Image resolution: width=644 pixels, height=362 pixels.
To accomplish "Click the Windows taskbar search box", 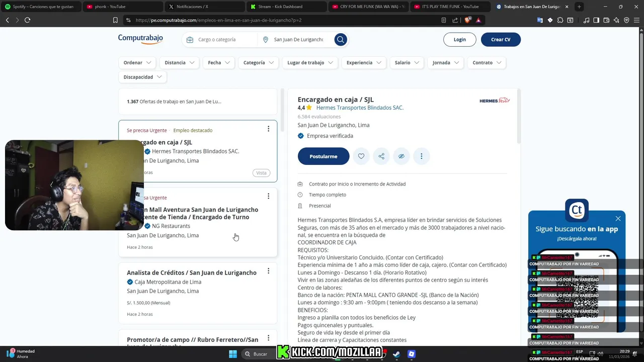I will coord(260,354).
